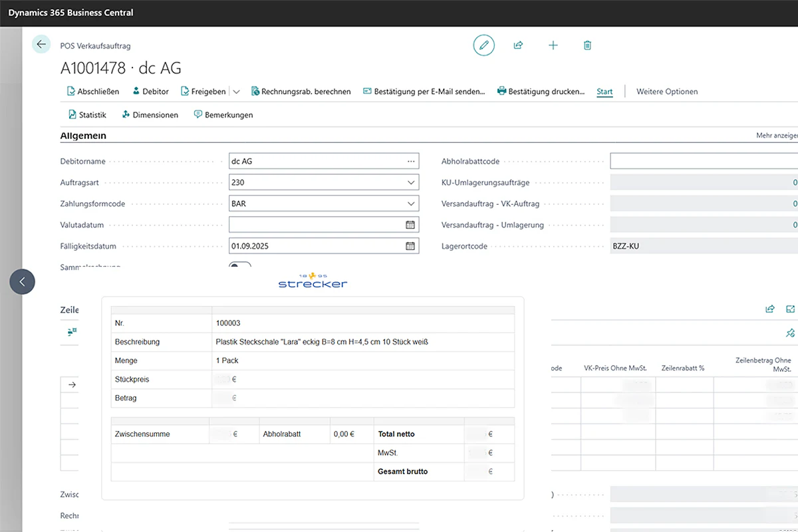Switch to the Start tab
The height and width of the screenshot is (532, 798).
604,92
